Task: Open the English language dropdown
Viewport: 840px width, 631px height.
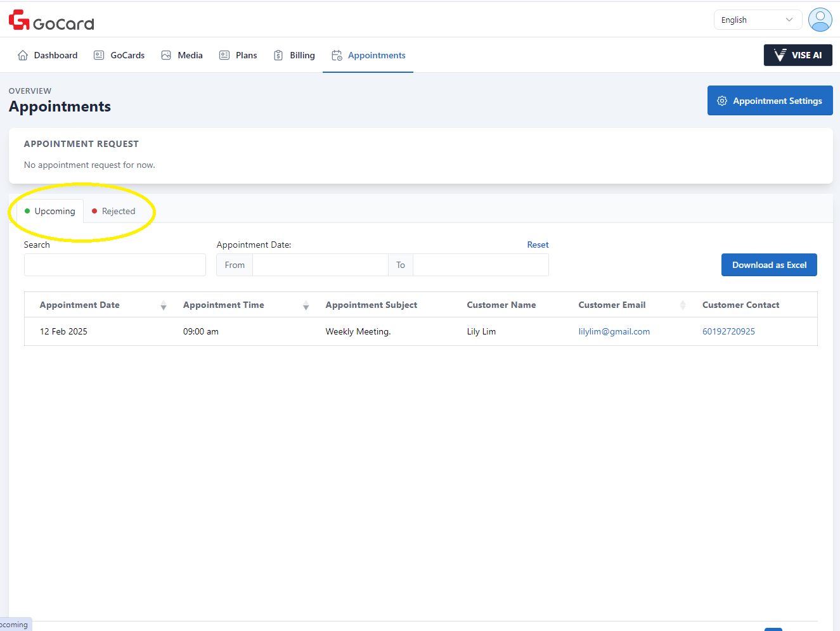Action: point(757,20)
